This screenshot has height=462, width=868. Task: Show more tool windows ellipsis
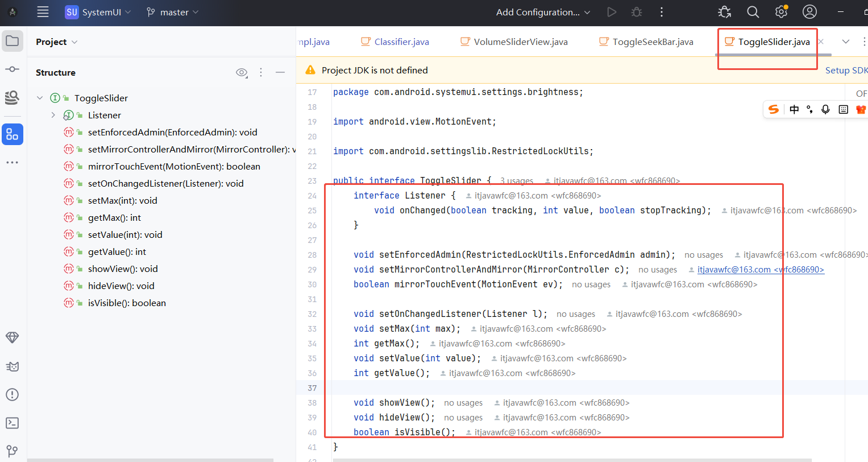pyautogui.click(x=13, y=163)
